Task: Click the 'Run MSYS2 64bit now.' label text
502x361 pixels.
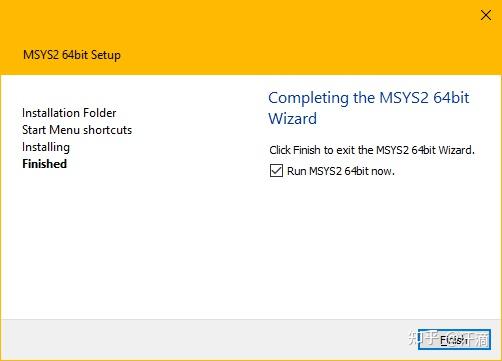Action: (341, 171)
